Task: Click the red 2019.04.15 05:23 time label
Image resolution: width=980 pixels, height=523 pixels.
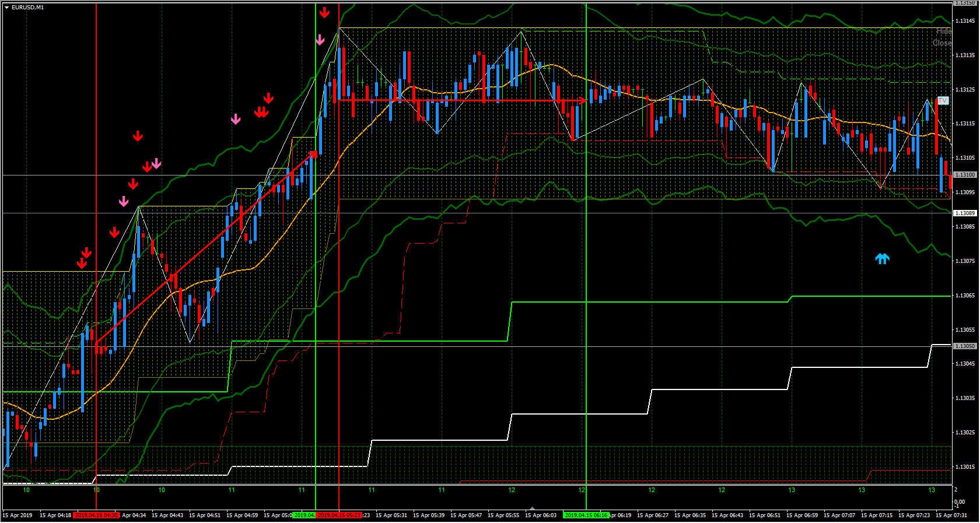Action: pyautogui.click(x=339, y=515)
